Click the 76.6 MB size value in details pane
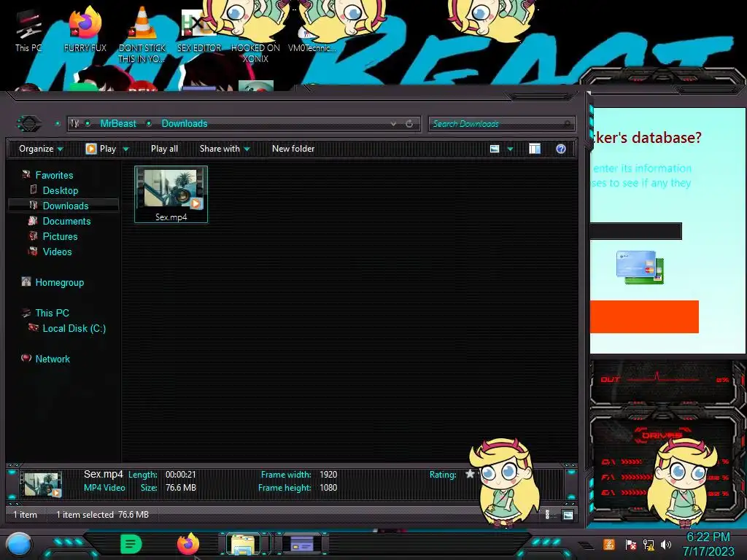The width and height of the screenshot is (747, 560). [181, 488]
